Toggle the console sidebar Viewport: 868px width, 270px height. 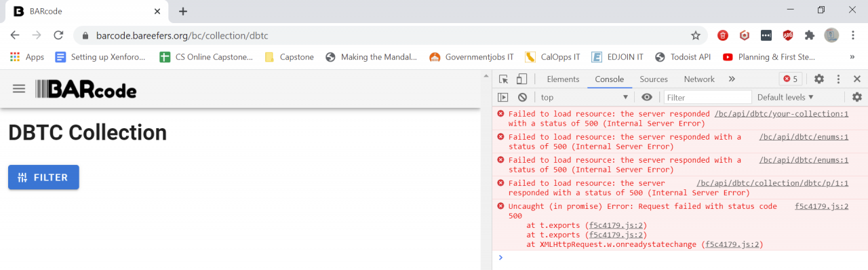pos(503,97)
